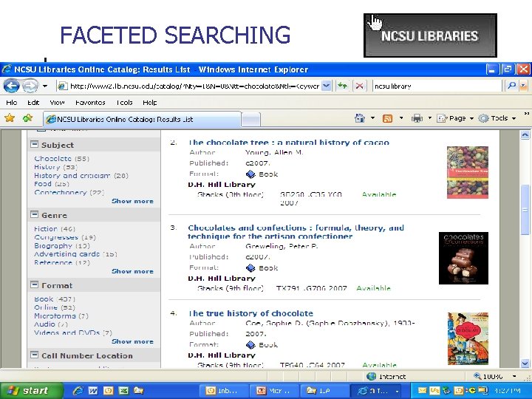Click the NCSU LIBRARIES logo banner
This screenshot has width=532, height=399.
pyautogui.click(x=430, y=35)
